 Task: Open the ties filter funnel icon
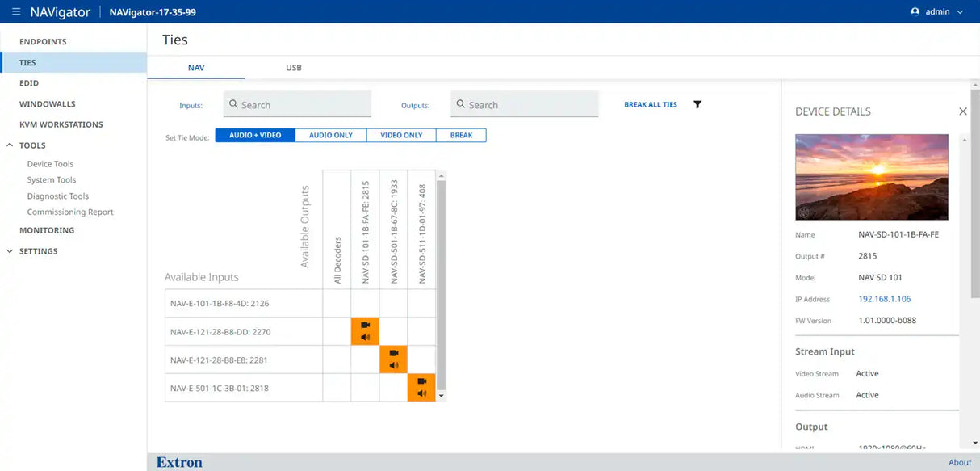point(697,103)
